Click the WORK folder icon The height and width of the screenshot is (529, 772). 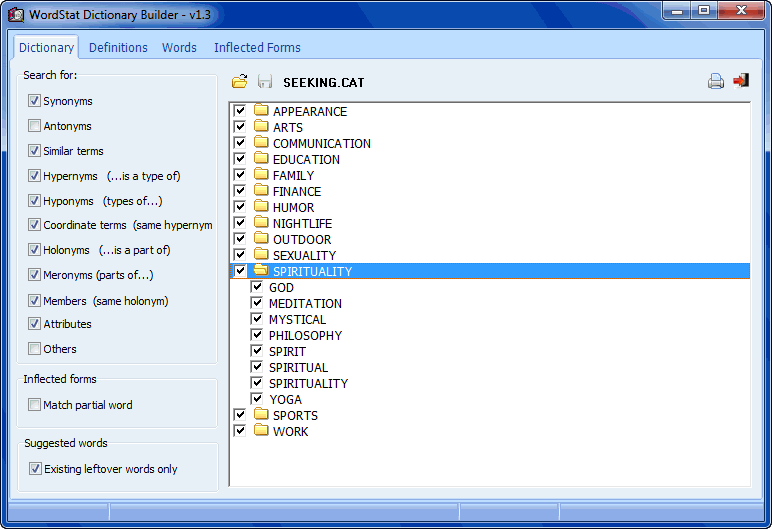coord(261,430)
